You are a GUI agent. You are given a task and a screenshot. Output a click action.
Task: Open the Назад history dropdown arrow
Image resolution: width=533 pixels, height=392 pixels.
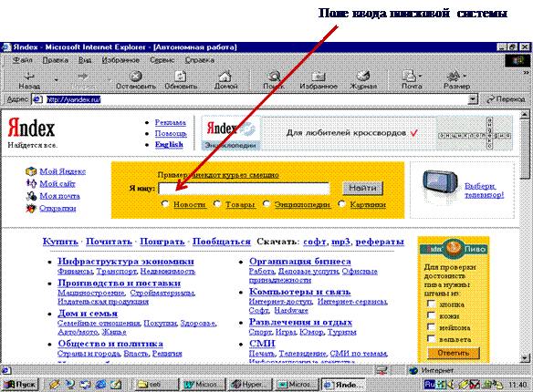click(56, 80)
